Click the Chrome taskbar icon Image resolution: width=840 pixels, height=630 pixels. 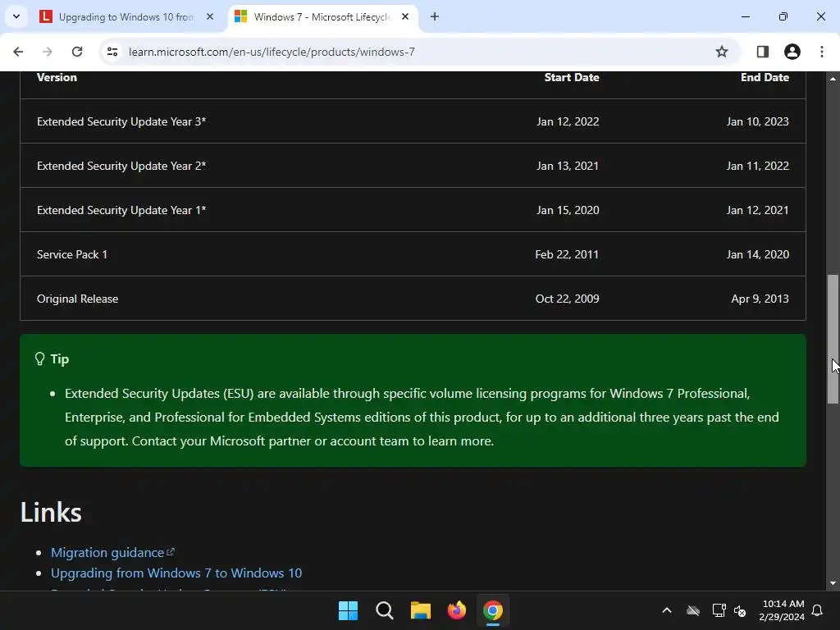[x=493, y=610]
